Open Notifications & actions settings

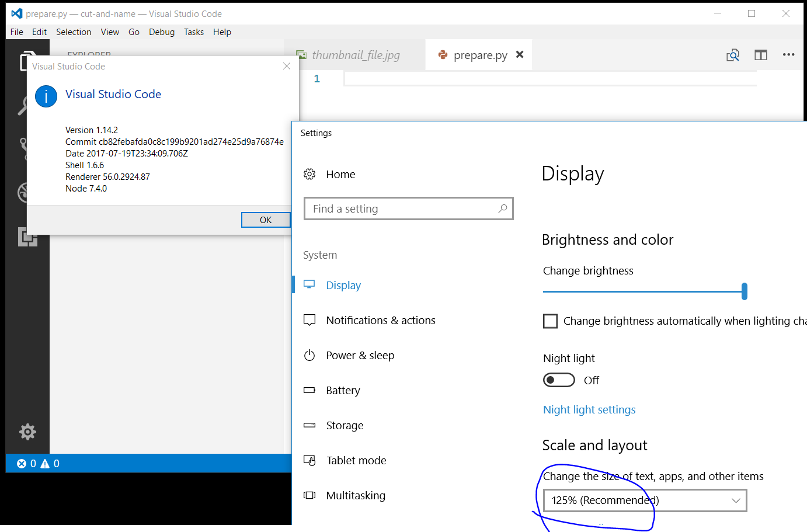(381, 321)
